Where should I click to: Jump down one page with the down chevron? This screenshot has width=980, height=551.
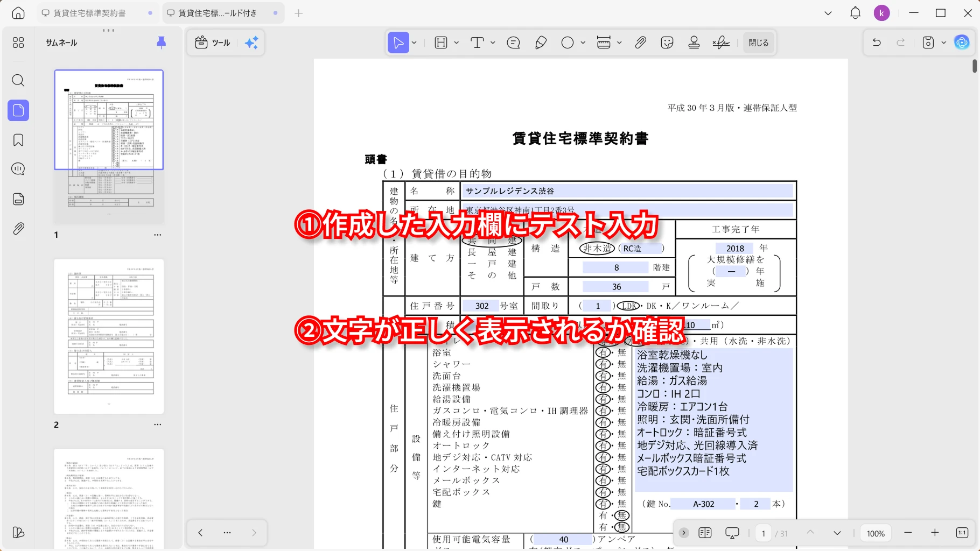click(x=837, y=533)
